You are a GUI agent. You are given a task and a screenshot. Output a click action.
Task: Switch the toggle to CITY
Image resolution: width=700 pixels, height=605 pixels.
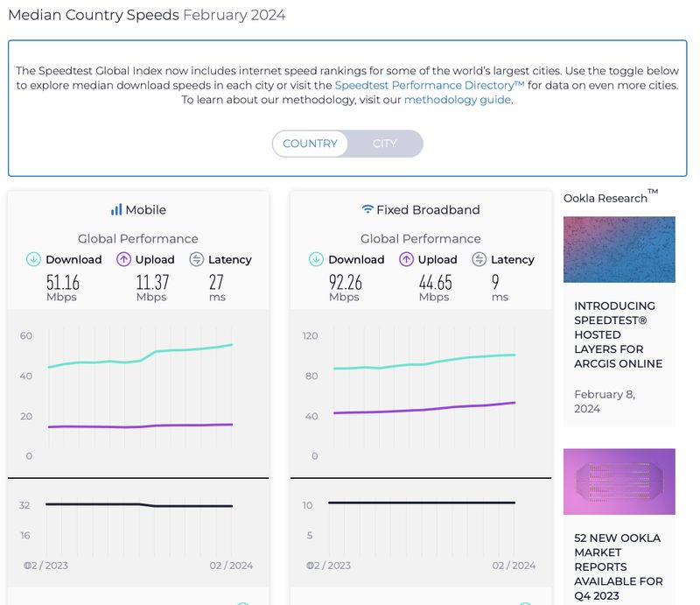[x=384, y=144]
